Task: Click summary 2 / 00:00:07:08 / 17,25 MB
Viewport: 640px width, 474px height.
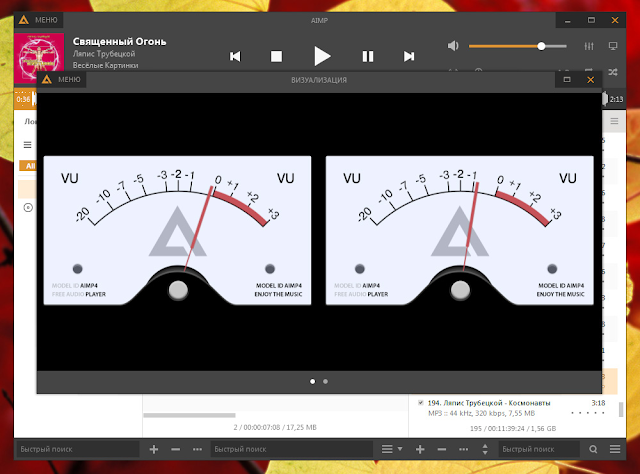Action: (x=275, y=427)
